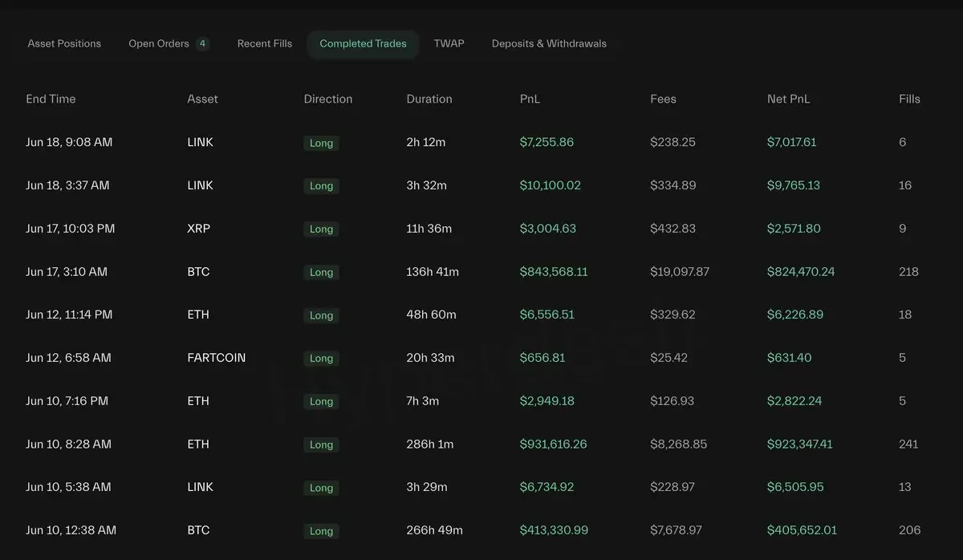Open Deposits & Withdrawals tab
The width and height of the screenshot is (963, 560).
(x=549, y=43)
